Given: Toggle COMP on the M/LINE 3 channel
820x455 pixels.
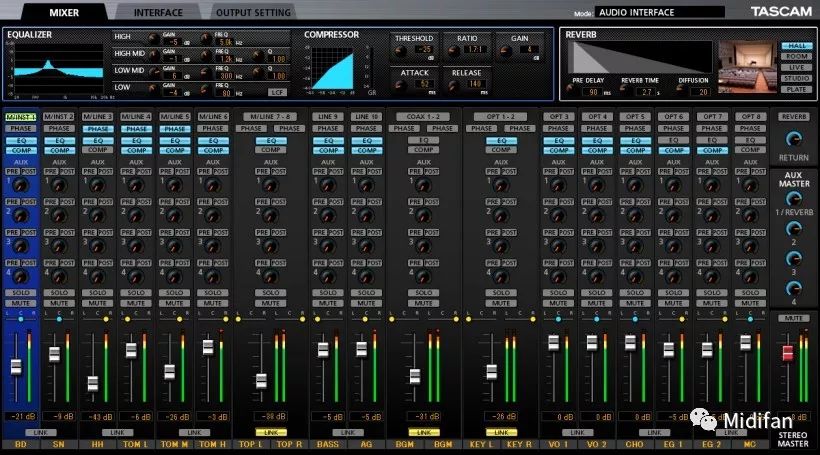Looking at the screenshot, I should (x=98, y=150).
